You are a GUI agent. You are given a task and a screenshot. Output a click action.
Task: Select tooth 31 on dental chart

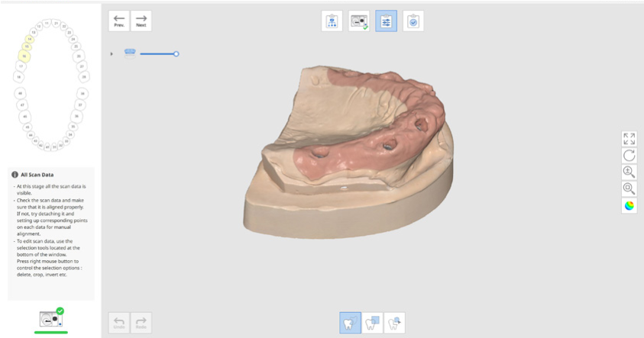tap(54, 146)
